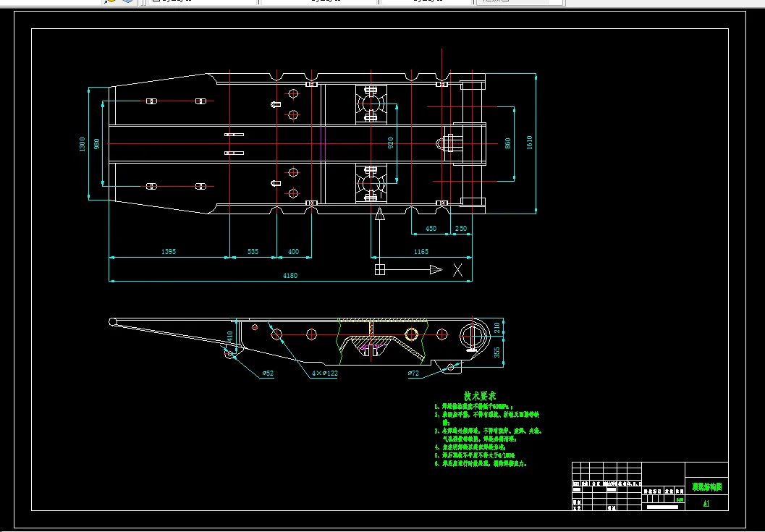The height and width of the screenshot is (532, 765).
Task: Click the 顶梁结构图 title block text
Action: 706,486
